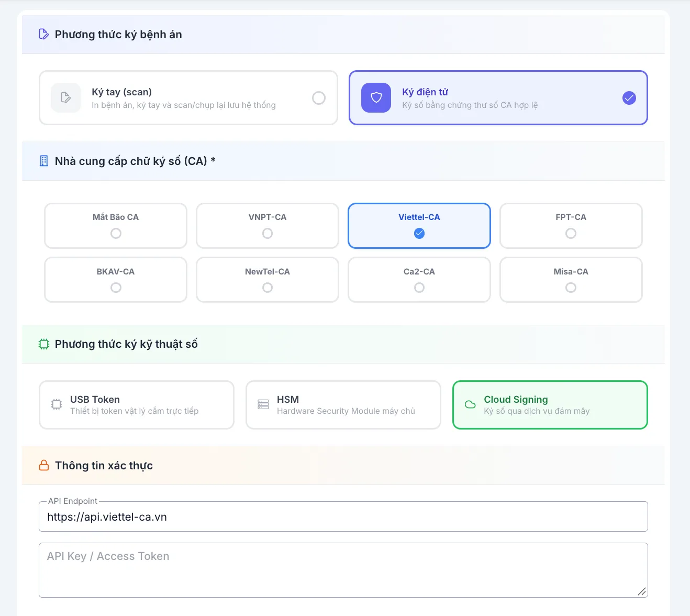Click the chip icon beside Phương thức ký kỹ thuật số
Viewport: 690px width, 616px height.
[44, 344]
